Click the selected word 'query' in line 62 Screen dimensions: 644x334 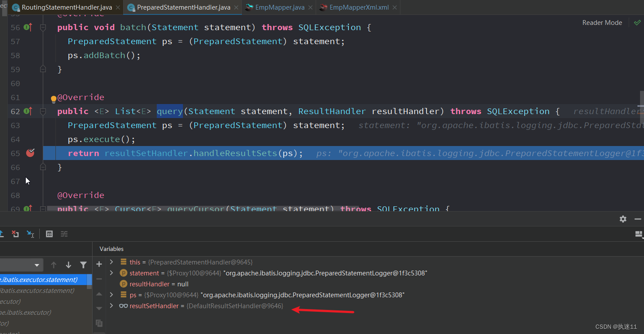tap(170, 111)
